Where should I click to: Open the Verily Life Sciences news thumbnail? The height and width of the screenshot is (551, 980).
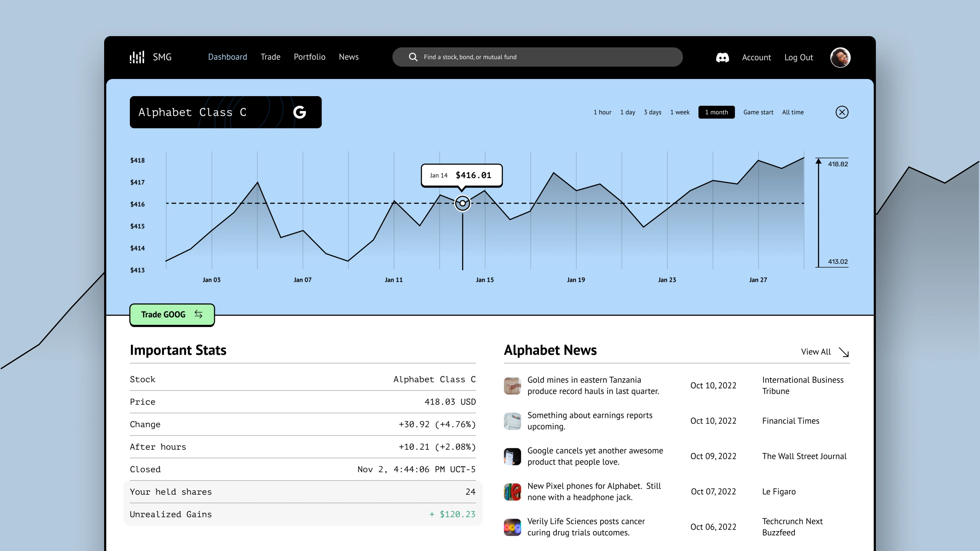pos(512,527)
